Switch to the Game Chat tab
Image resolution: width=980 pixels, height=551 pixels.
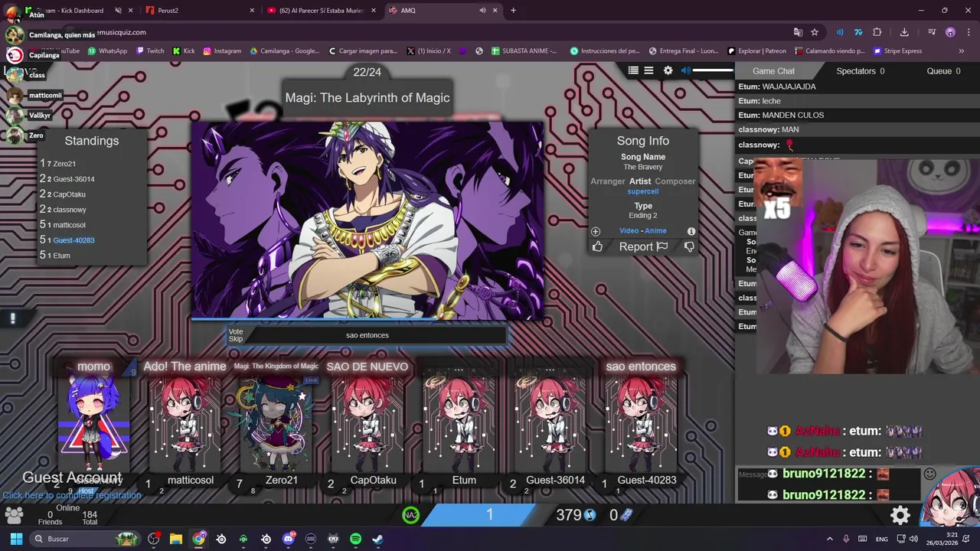[773, 71]
